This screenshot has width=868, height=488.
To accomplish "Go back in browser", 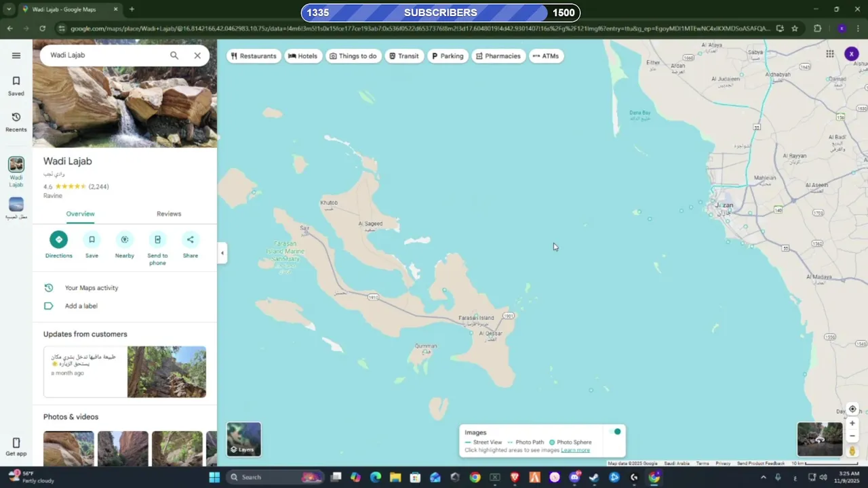I will click(9, 28).
